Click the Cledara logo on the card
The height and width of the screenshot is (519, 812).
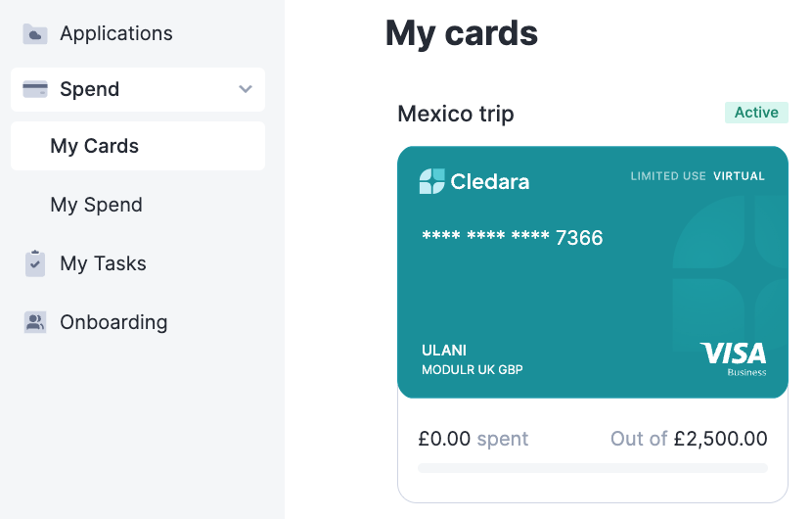[x=474, y=181]
